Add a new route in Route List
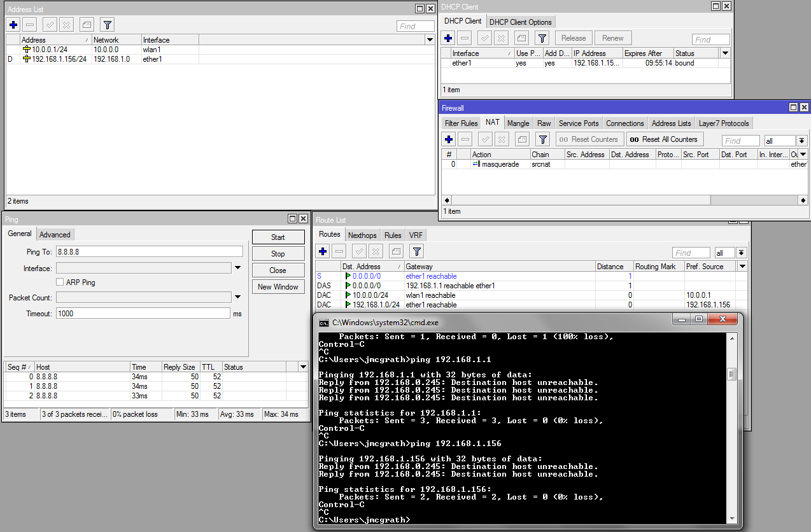 click(322, 251)
